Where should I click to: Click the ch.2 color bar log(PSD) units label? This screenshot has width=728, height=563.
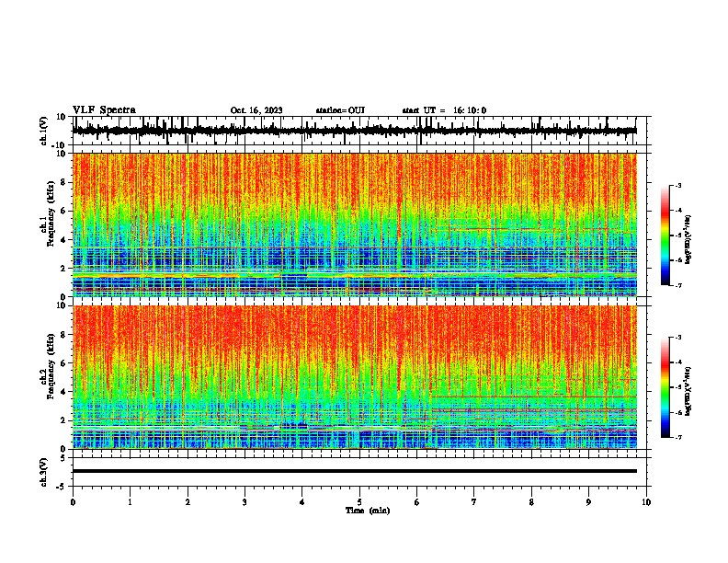point(688,391)
